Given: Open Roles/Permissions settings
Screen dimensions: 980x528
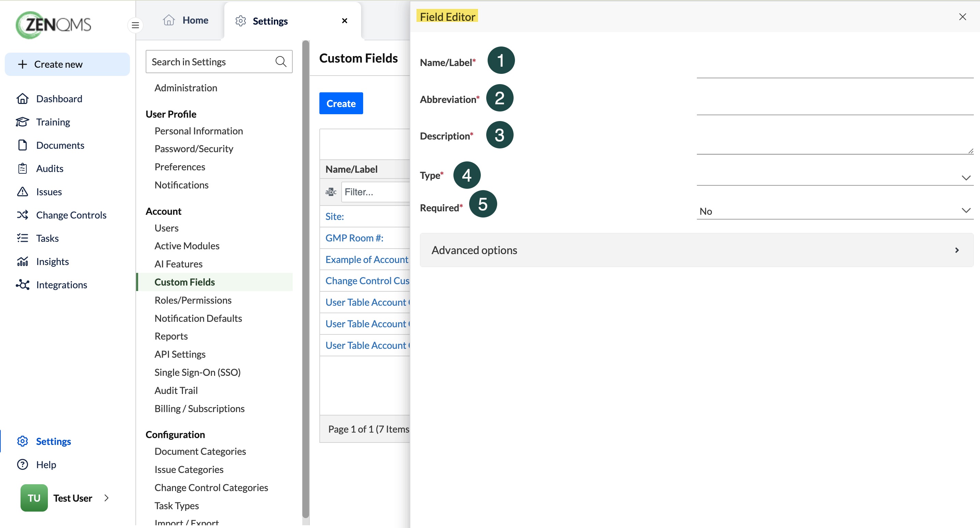Looking at the screenshot, I should [x=193, y=300].
